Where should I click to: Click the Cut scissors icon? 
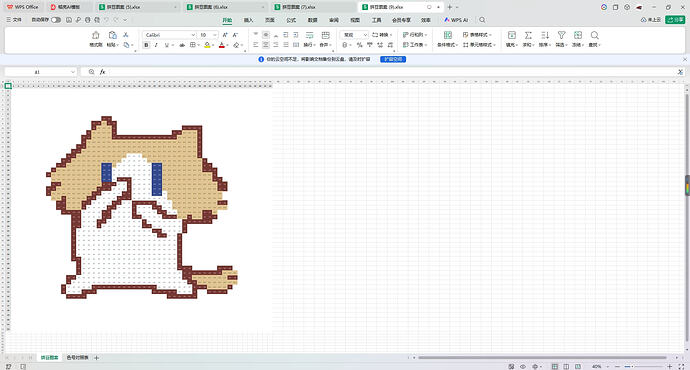(125, 35)
